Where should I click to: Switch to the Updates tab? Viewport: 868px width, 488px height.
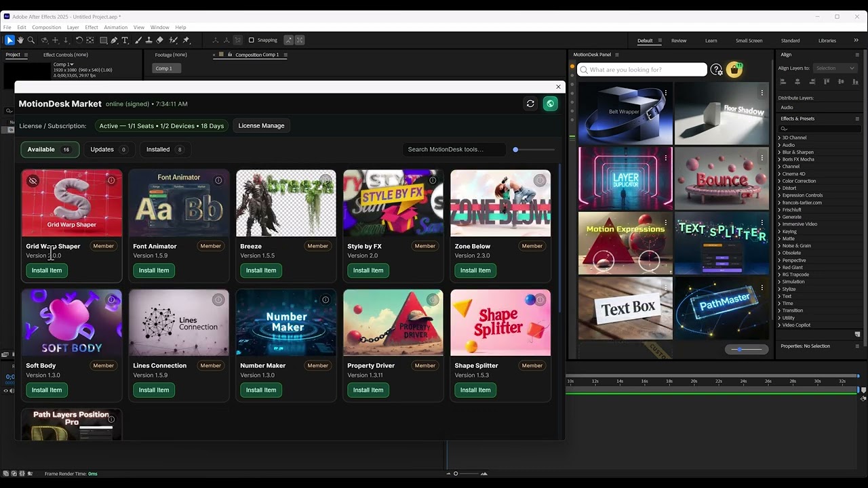(x=108, y=149)
